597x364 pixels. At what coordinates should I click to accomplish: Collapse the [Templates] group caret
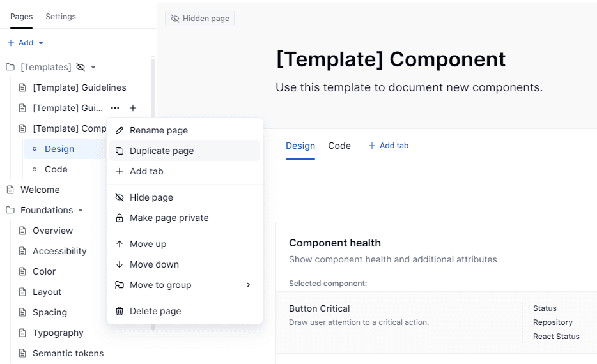click(93, 67)
